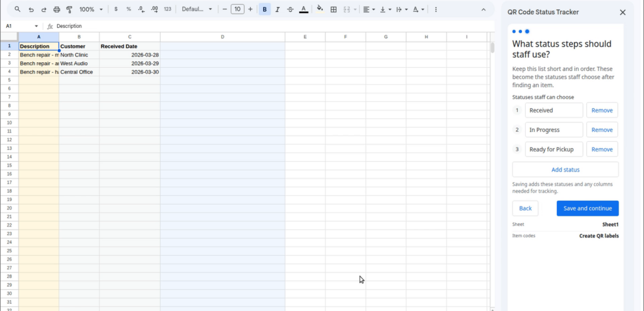The height and width of the screenshot is (311, 644).
Task: Click the Create QR labels text
Action: pyautogui.click(x=599, y=236)
